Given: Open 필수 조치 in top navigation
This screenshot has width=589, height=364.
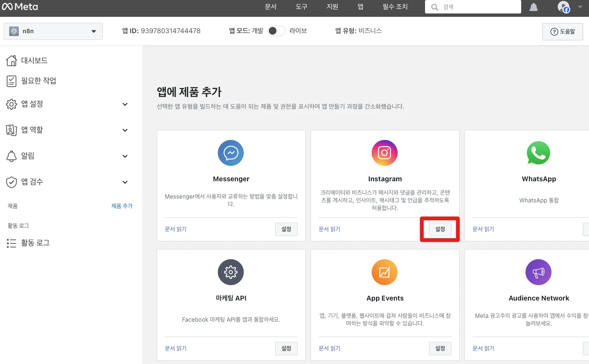Looking at the screenshot, I should 395,7.
